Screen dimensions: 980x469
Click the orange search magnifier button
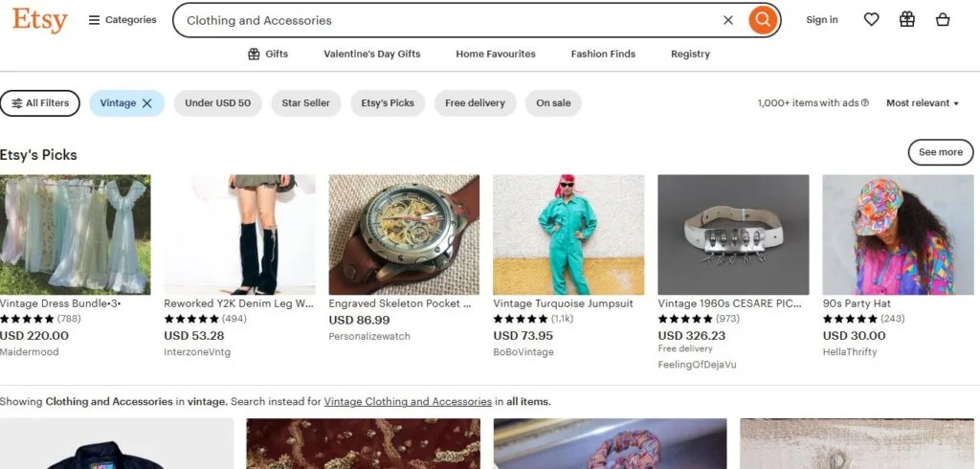click(x=763, y=20)
